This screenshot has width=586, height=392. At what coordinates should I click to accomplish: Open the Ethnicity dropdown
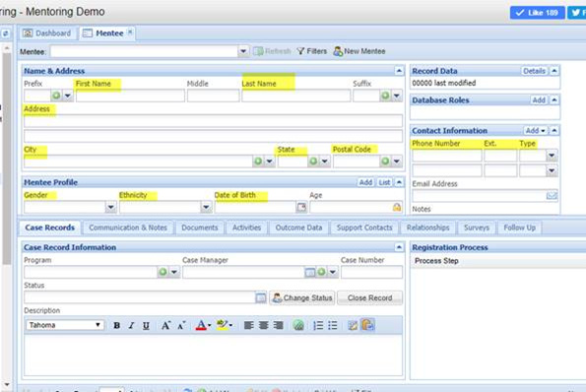coord(206,207)
